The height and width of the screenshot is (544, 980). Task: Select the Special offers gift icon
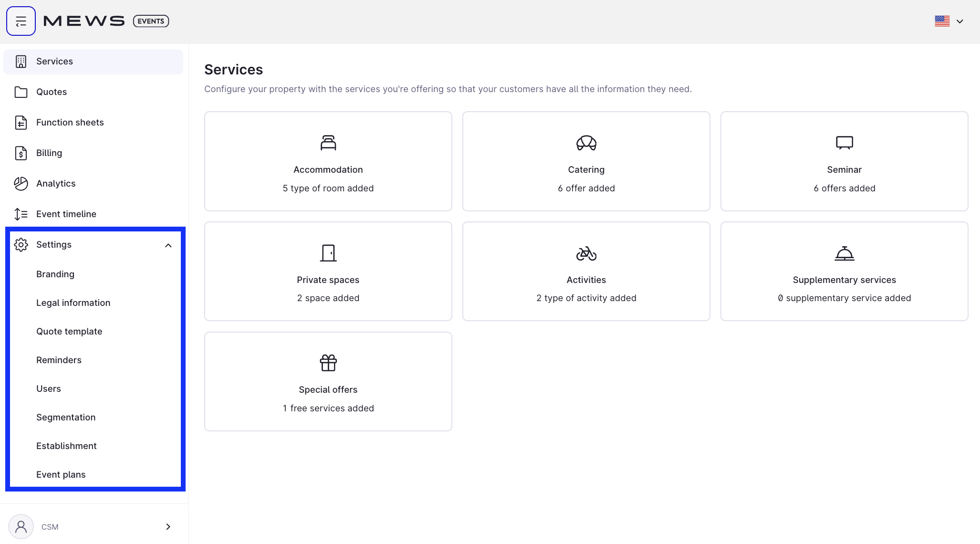click(x=328, y=363)
